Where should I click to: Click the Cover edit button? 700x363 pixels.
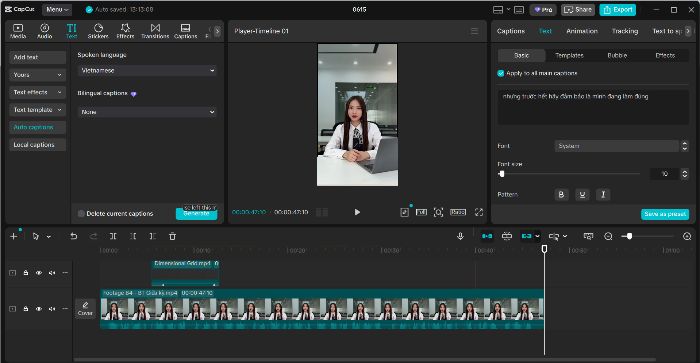pyautogui.click(x=85, y=309)
